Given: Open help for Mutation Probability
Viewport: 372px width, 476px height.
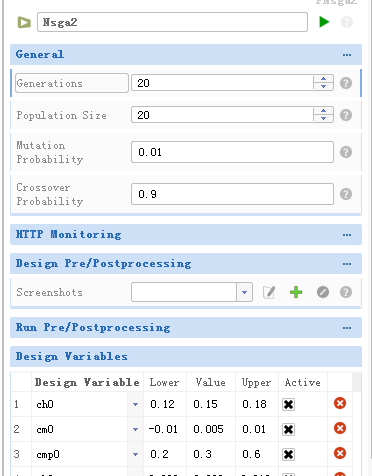Looking at the screenshot, I should [346, 152].
